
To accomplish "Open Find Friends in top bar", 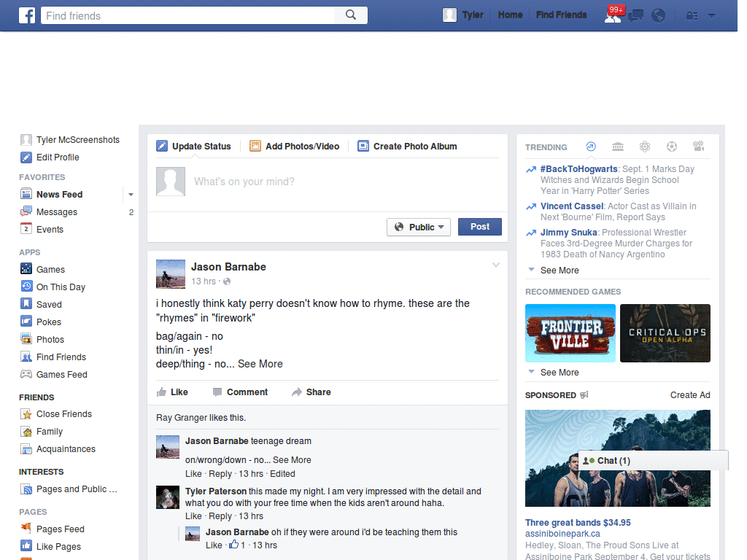I will 561,15.
